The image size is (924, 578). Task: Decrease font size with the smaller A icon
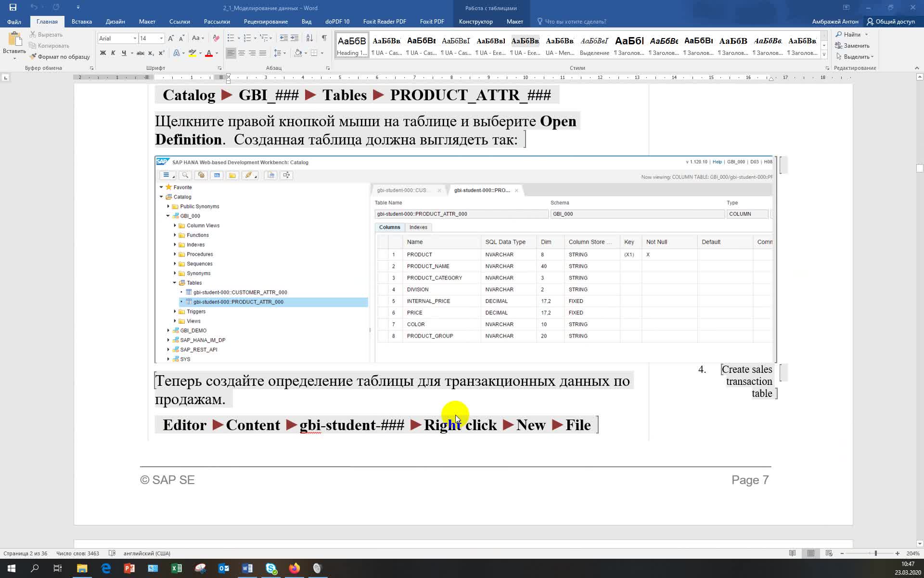pos(181,38)
